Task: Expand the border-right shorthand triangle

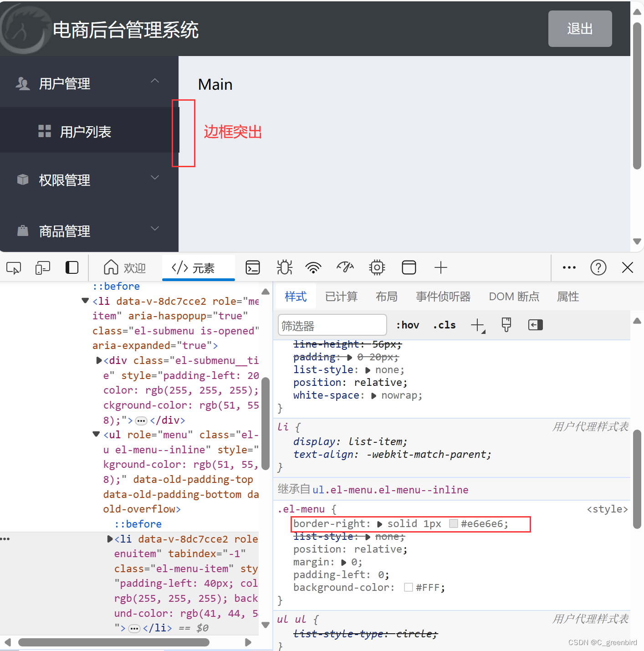Action: 379,524
